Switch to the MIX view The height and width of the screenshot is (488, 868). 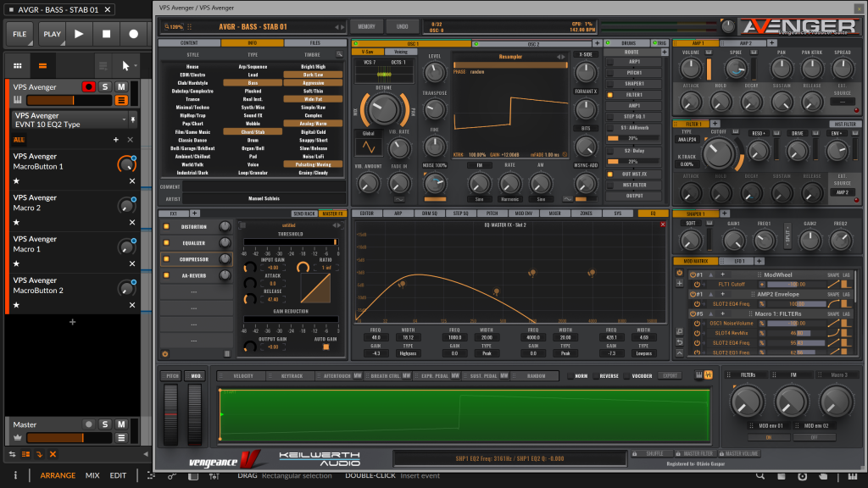point(92,475)
